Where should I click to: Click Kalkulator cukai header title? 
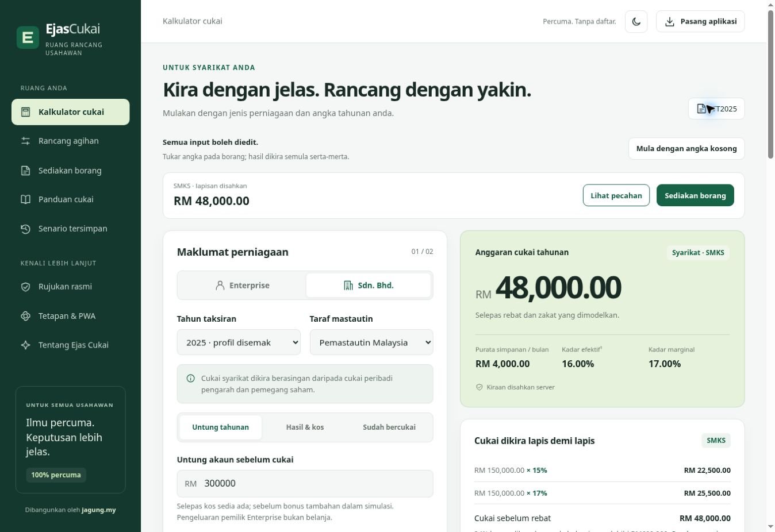click(193, 21)
